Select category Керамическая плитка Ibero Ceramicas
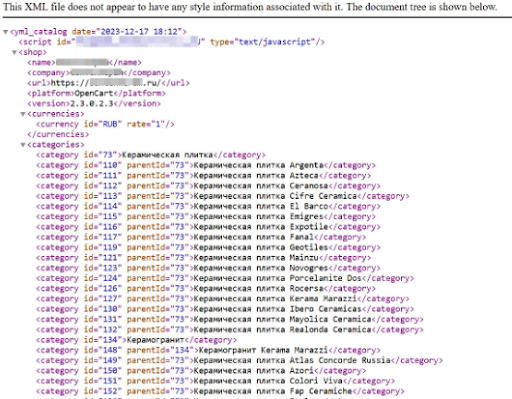Image resolution: width=512 pixels, height=399 pixels. [225, 309]
